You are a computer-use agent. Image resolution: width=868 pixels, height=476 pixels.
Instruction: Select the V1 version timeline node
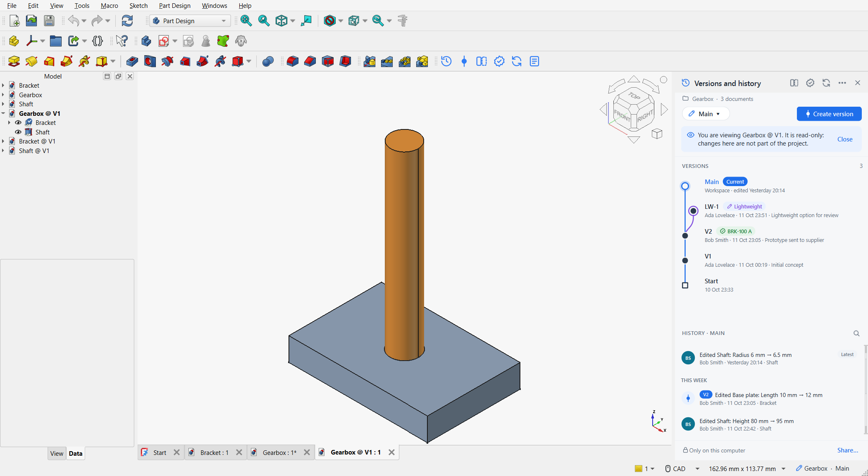[685, 261]
